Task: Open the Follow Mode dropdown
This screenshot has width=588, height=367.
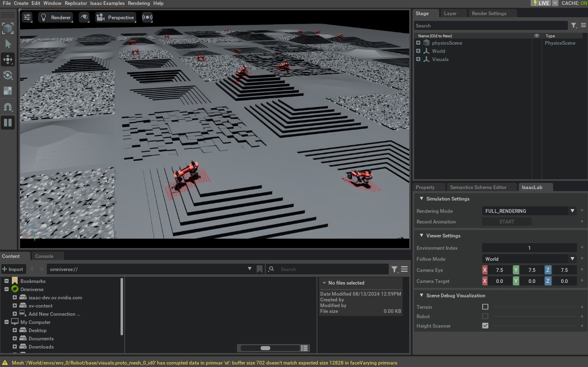Action: [529, 259]
